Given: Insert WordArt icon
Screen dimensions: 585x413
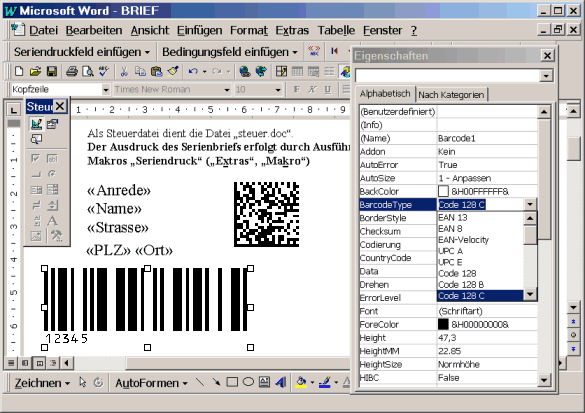Looking at the screenshot, I should (x=281, y=382).
